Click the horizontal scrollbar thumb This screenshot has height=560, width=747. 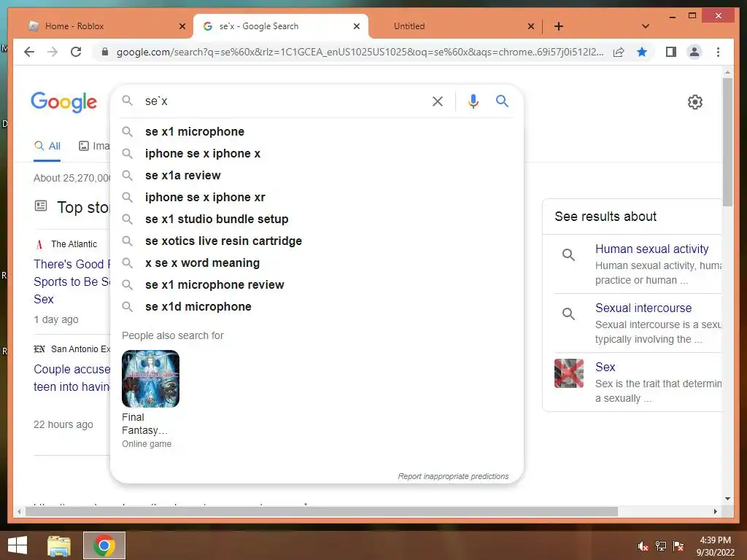click(x=322, y=511)
